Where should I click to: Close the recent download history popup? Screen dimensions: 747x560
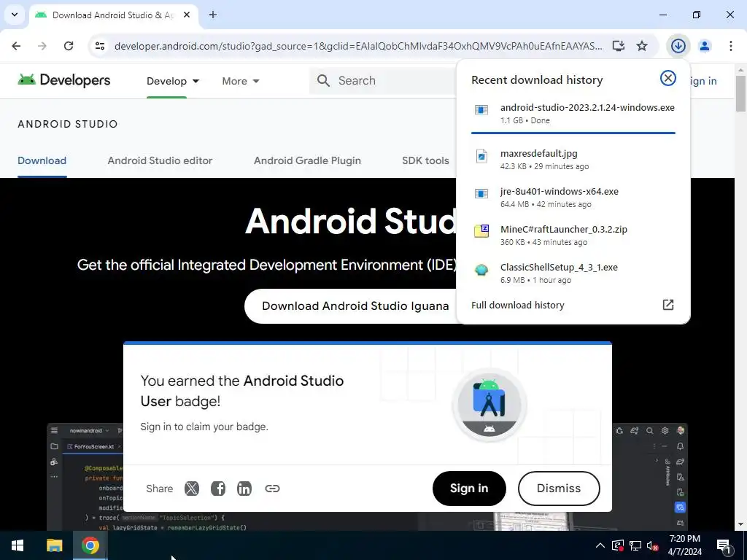[668, 78]
